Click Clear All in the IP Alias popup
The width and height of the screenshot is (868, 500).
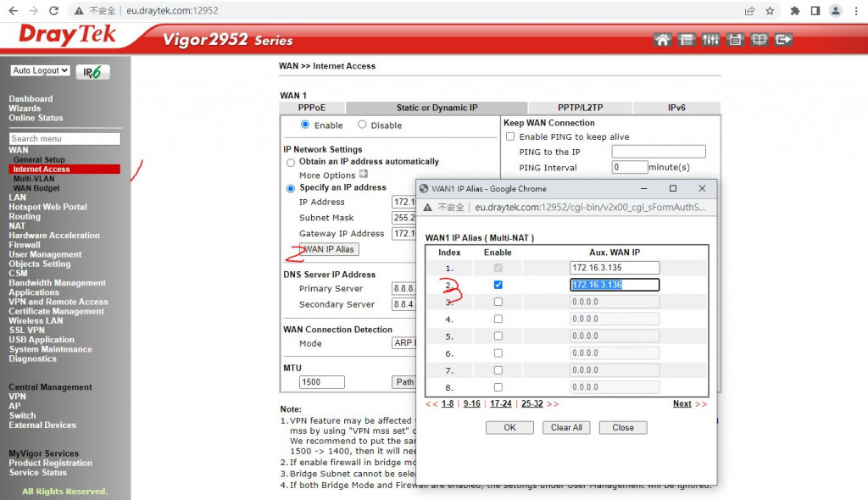point(566,427)
